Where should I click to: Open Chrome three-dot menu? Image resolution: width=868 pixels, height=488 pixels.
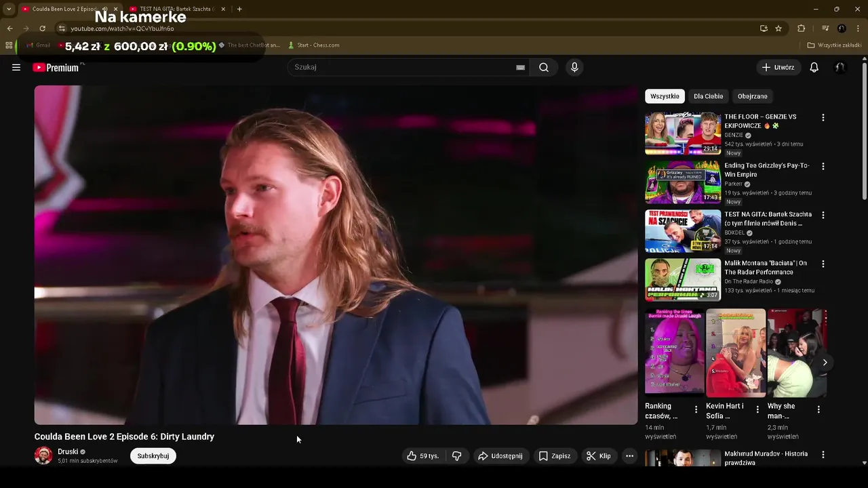click(x=857, y=28)
